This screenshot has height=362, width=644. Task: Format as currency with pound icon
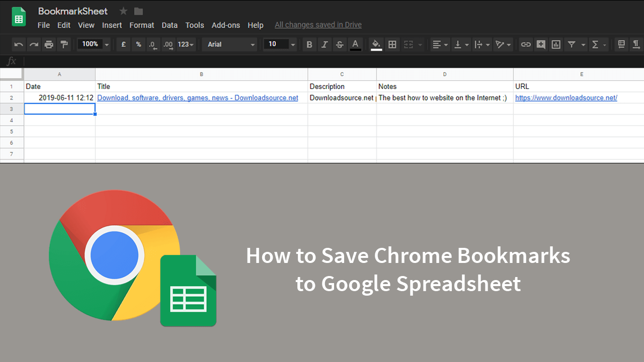tap(124, 44)
